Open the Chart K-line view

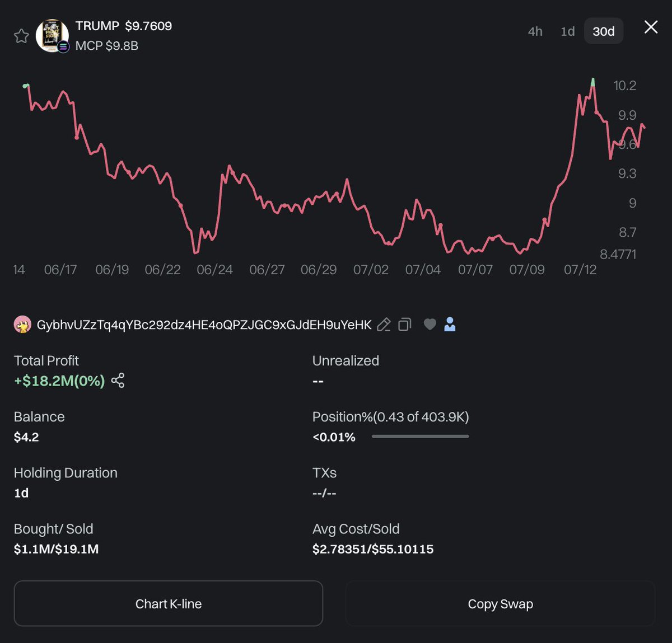click(x=169, y=603)
